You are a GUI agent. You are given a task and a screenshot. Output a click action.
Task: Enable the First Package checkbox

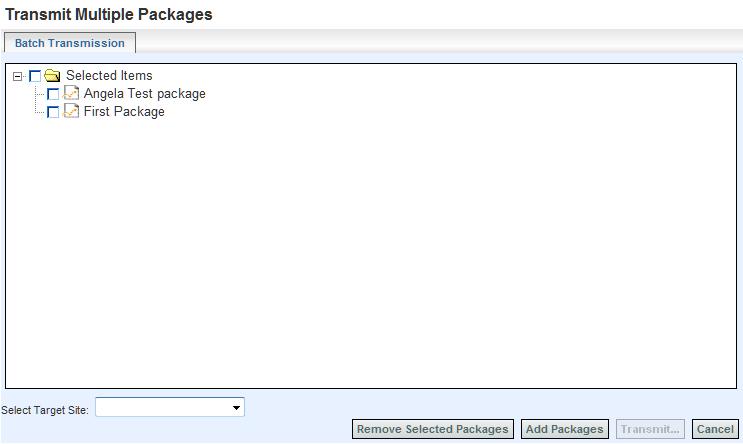coord(53,112)
